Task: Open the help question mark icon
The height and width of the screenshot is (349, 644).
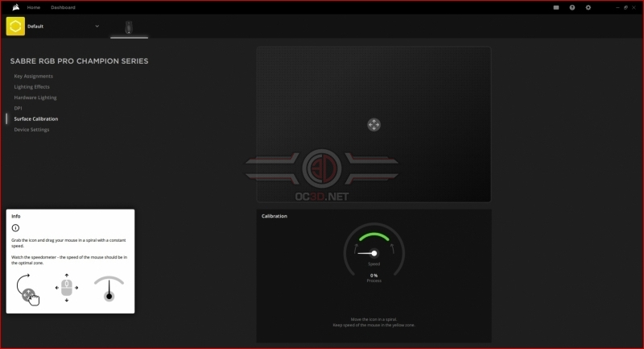Action: (572, 7)
